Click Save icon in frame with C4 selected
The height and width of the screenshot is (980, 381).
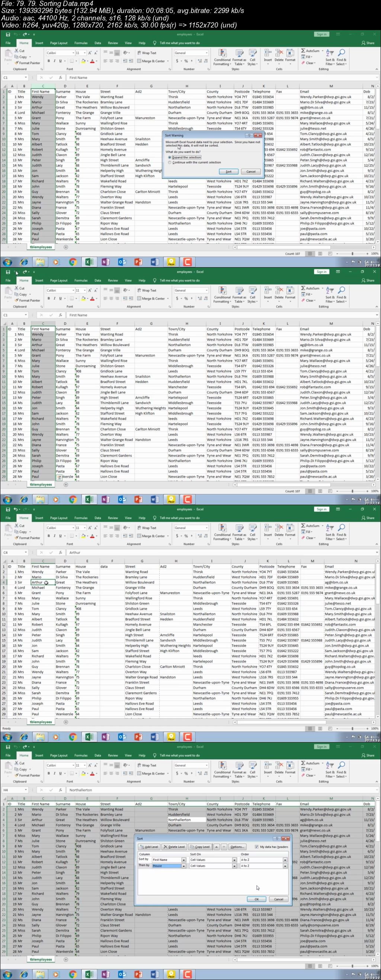point(7,510)
